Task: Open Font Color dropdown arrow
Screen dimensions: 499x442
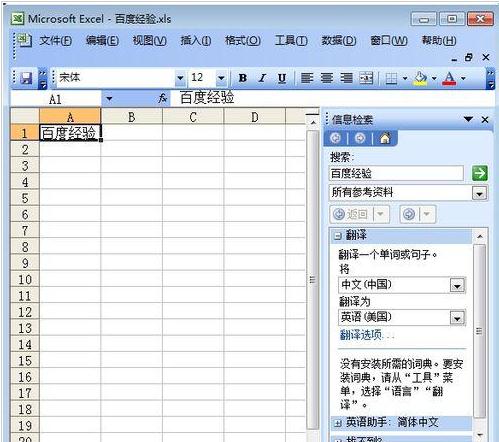Action: coord(463,78)
